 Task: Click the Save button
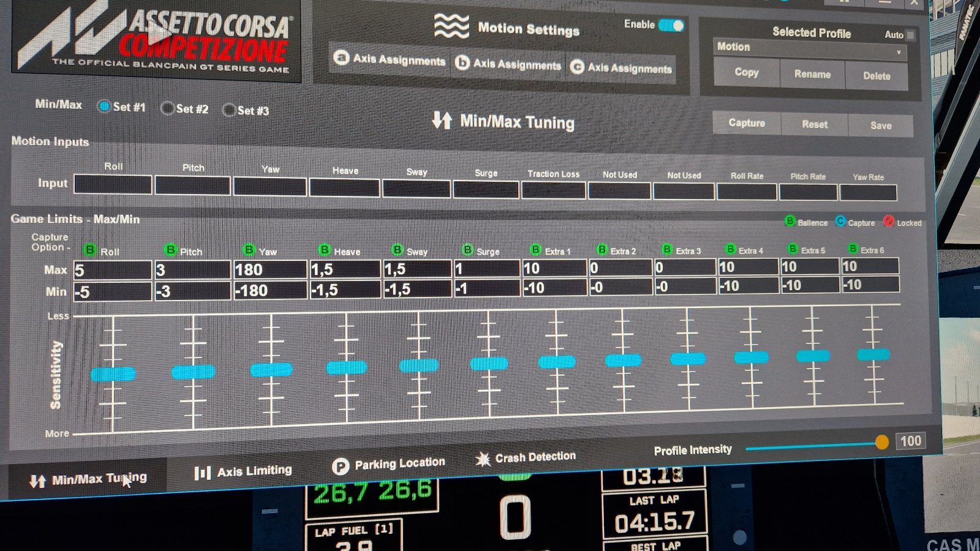881,126
